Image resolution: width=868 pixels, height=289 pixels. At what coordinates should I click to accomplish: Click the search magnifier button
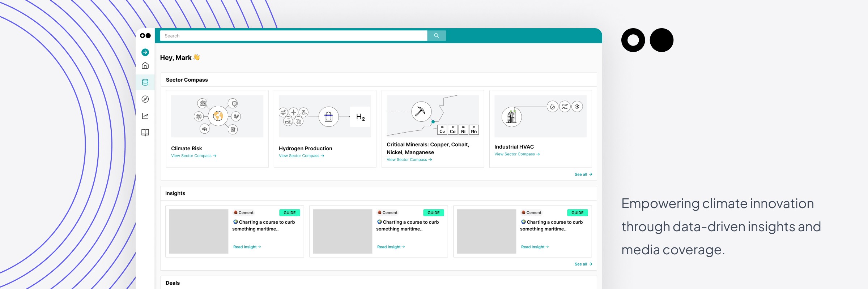(437, 36)
